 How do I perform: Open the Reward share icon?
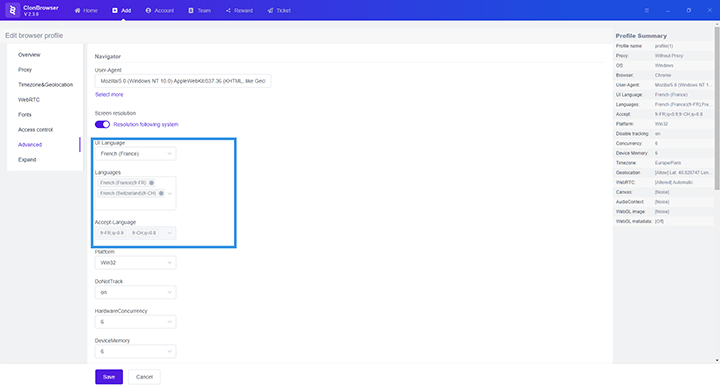coord(228,11)
